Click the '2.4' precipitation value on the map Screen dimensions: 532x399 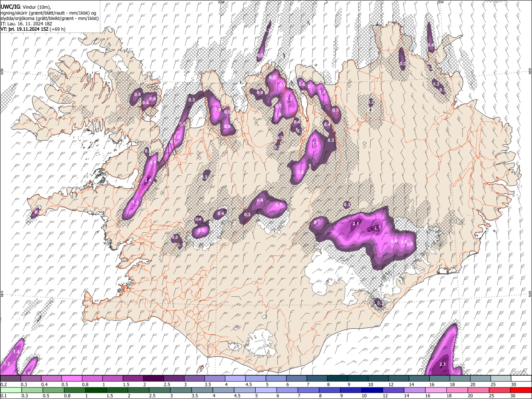148,180
